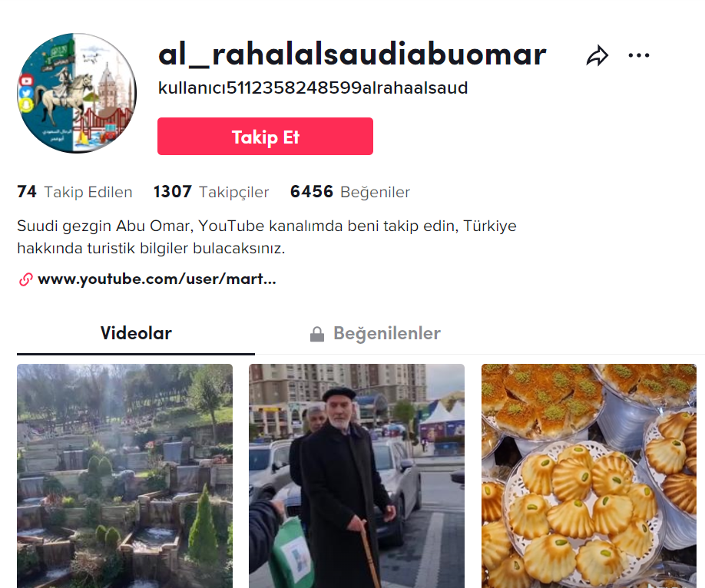Click the Suudi gezgin Abu Omar bio text

[x=266, y=237]
